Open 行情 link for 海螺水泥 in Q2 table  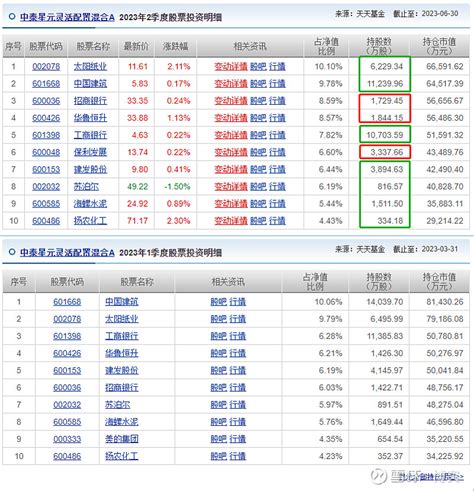click(x=277, y=204)
